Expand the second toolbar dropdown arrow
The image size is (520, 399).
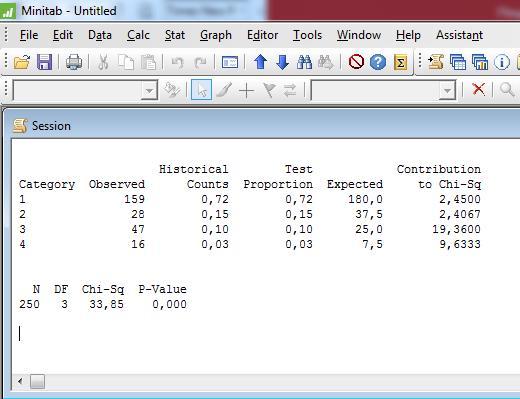[x=447, y=90]
